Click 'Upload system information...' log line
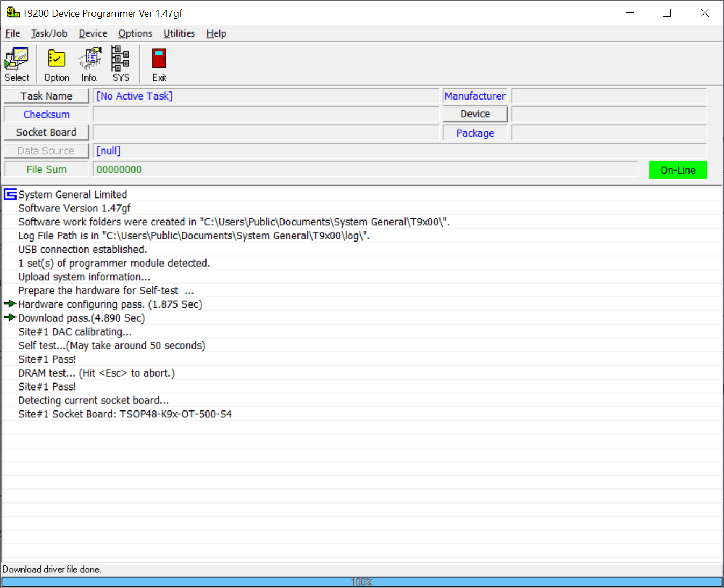 pyautogui.click(x=84, y=277)
